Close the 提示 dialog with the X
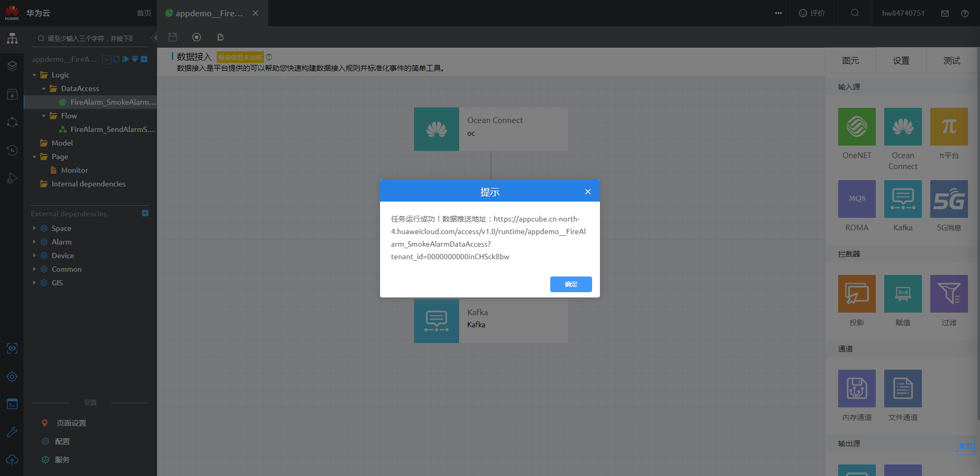980x476 pixels. (x=588, y=192)
